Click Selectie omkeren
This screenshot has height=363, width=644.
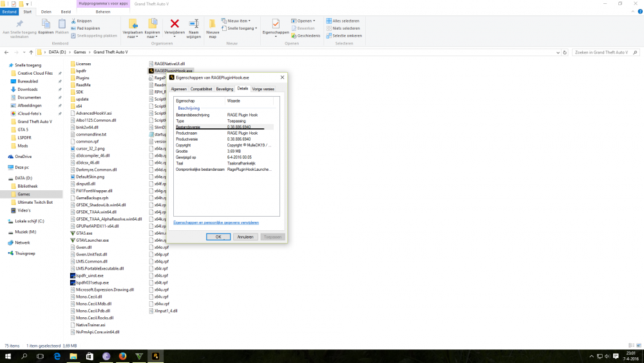click(344, 35)
